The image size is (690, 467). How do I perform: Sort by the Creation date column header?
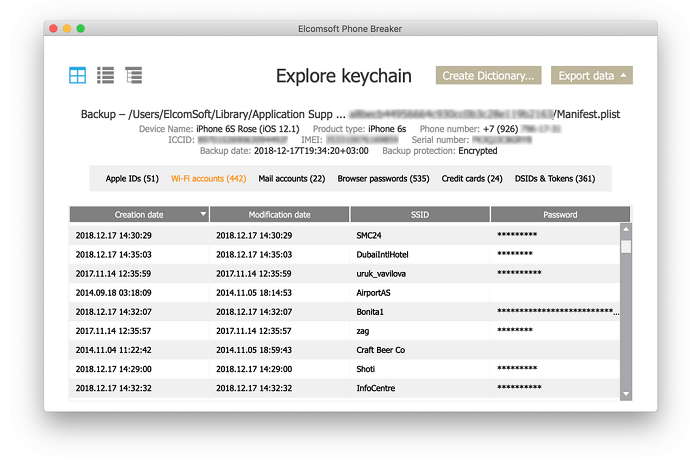click(139, 214)
